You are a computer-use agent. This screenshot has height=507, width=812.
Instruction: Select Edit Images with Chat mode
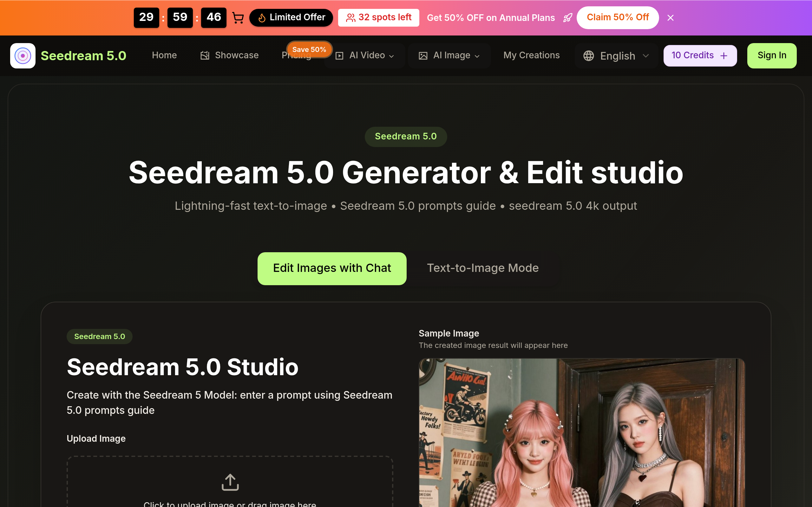pos(332,268)
